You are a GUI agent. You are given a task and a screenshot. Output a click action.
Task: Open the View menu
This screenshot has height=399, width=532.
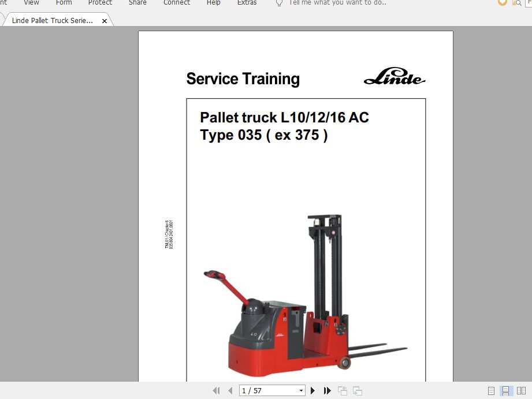pos(31,3)
